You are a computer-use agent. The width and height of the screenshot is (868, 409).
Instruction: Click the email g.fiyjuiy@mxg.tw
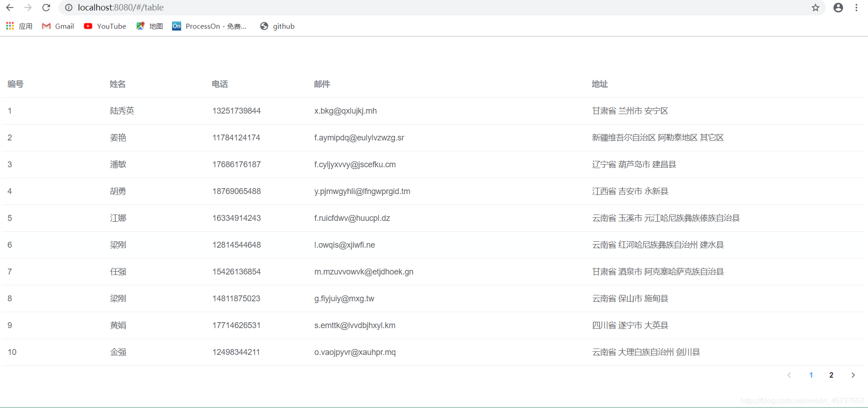pos(344,299)
